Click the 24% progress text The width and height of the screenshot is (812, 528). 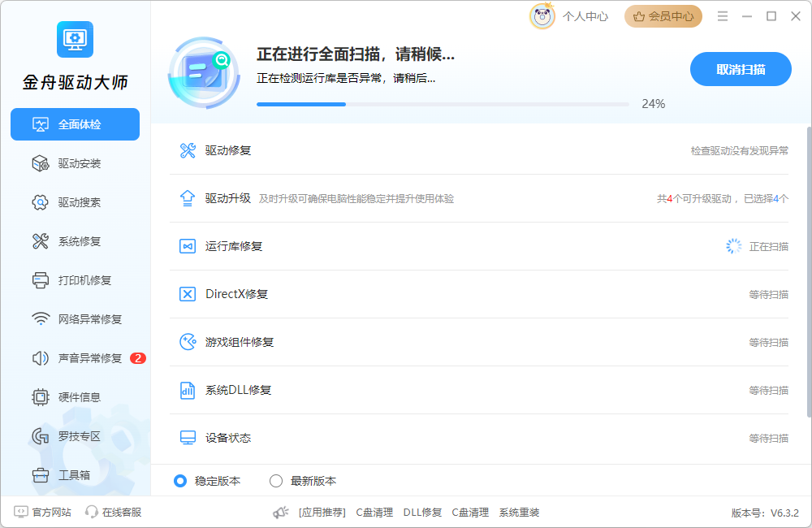[x=654, y=104]
